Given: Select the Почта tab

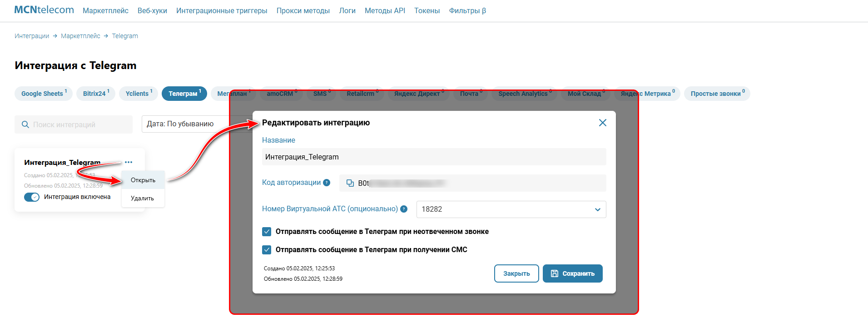Looking at the screenshot, I should (x=471, y=94).
